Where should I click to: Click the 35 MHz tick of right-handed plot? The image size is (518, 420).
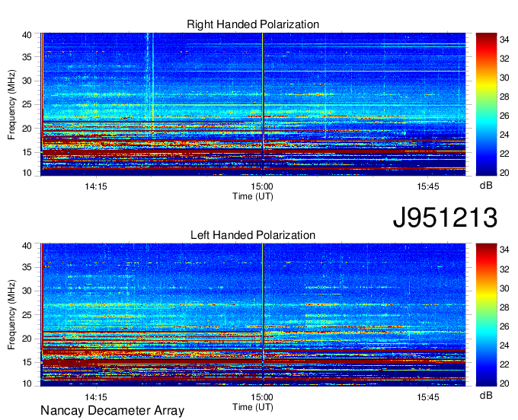(27, 57)
